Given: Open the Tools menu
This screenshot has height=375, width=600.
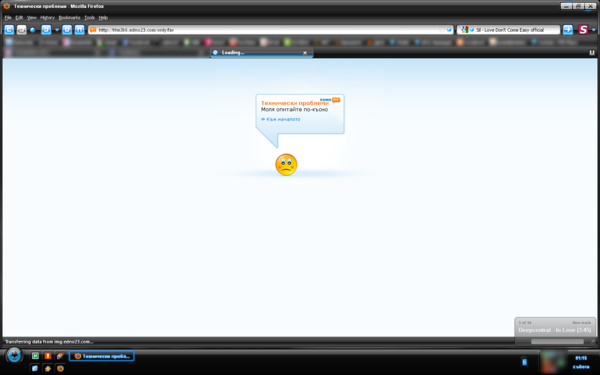Looking at the screenshot, I should (x=90, y=18).
